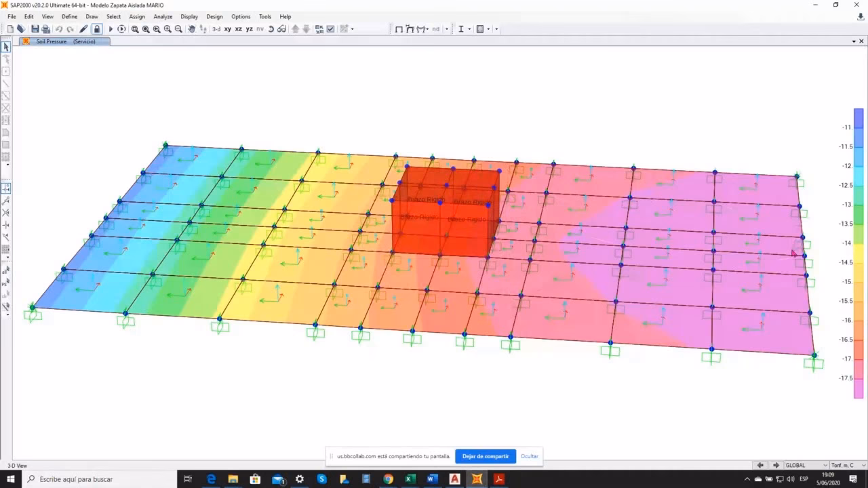Screen dimensions: 868x488
Task: Toggle the Lock Model padlock
Action: 97,29
